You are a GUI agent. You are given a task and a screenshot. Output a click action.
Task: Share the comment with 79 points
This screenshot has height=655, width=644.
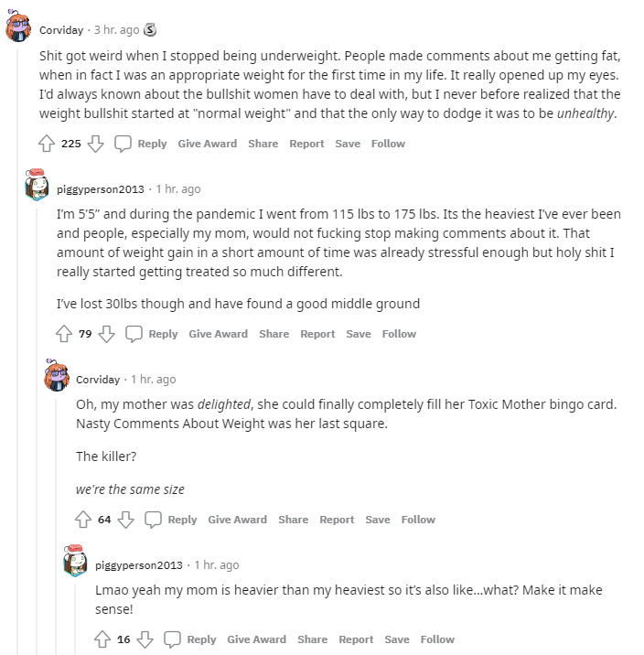274,334
